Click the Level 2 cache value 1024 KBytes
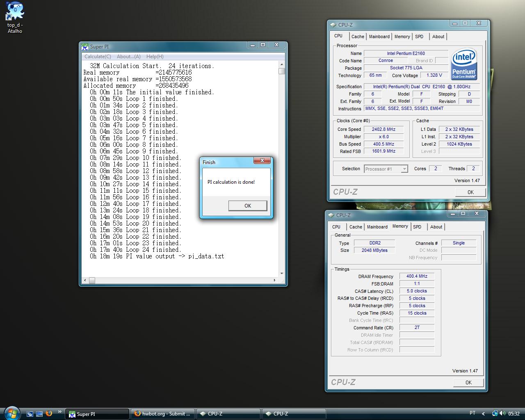This screenshot has width=525, height=420. (x=459, y=144)
